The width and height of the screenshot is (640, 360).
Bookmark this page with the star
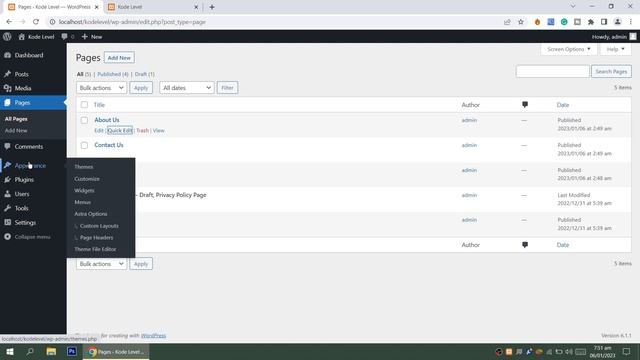point(521,22)
